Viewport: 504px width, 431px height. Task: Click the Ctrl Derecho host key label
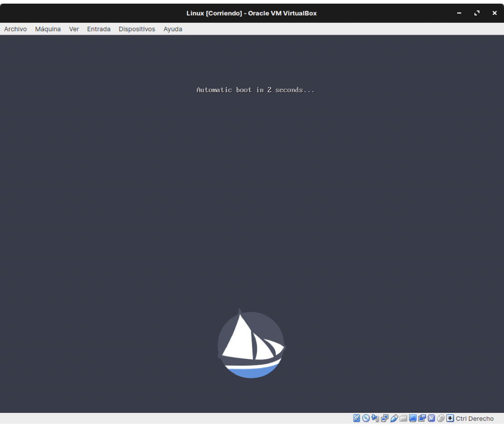click(474, 418)
